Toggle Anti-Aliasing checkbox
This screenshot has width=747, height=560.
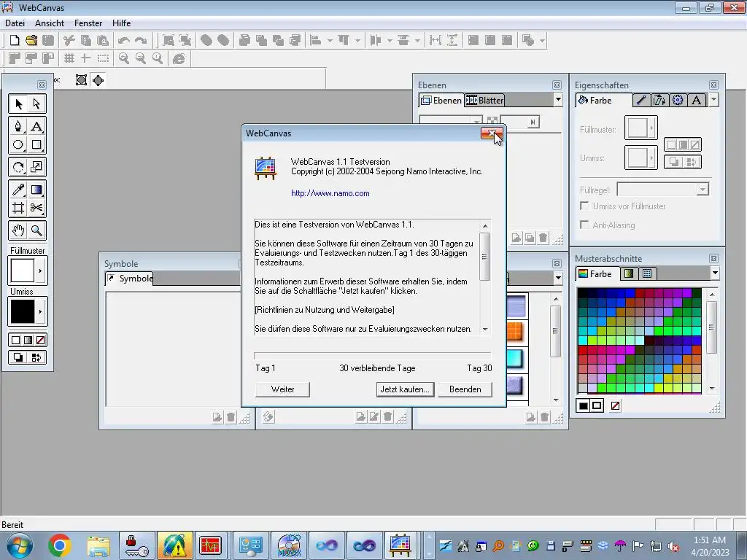tap(584, 225)
